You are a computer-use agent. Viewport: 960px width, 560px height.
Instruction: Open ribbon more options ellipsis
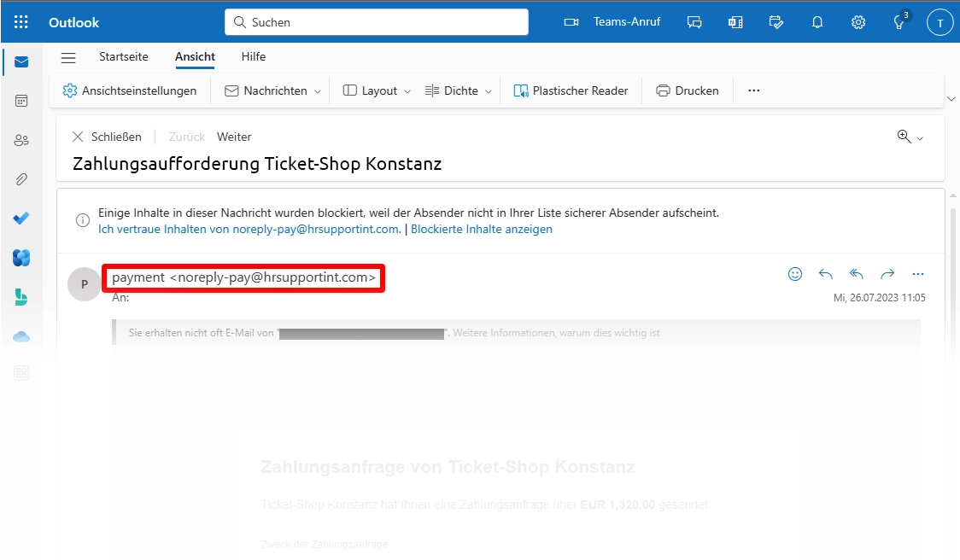pos(753,90)
